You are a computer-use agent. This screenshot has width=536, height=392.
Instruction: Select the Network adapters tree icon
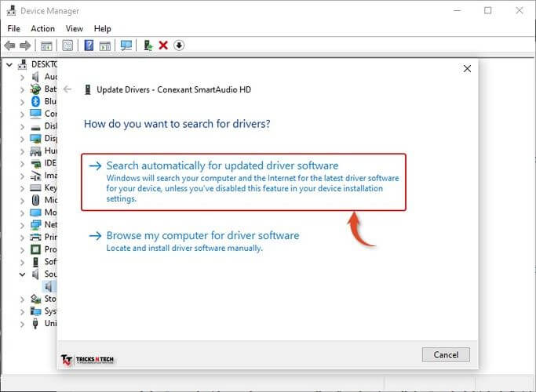(x=35, y=225)
